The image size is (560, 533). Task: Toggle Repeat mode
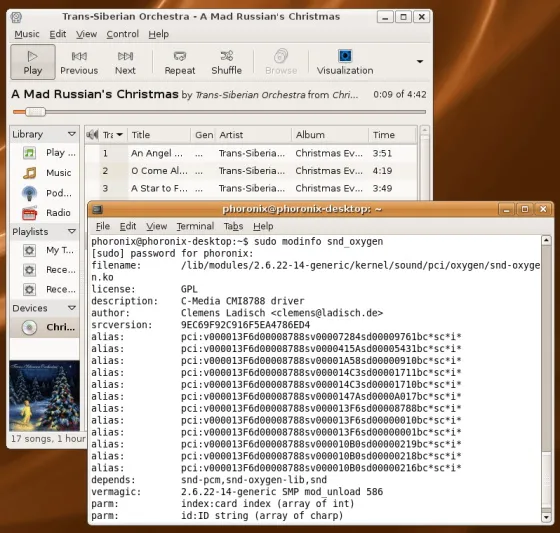pos(180,62)
